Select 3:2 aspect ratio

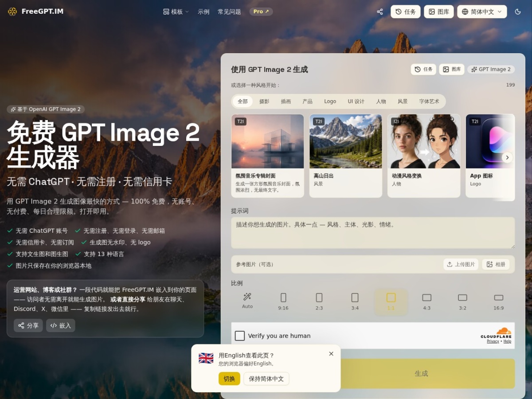[x=463, y=301]
